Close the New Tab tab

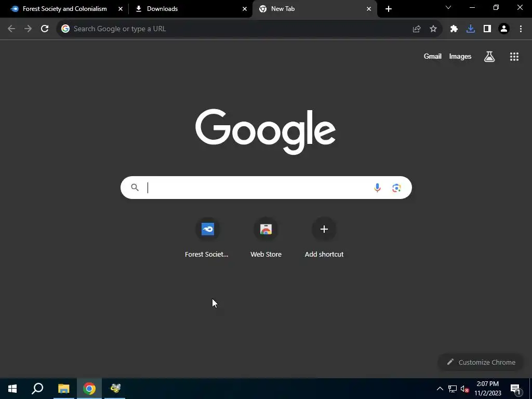coord(369,9)
